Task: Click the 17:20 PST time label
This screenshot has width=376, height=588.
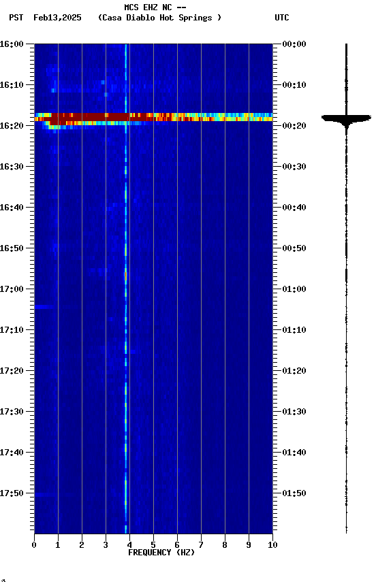Action: point(12,371)
